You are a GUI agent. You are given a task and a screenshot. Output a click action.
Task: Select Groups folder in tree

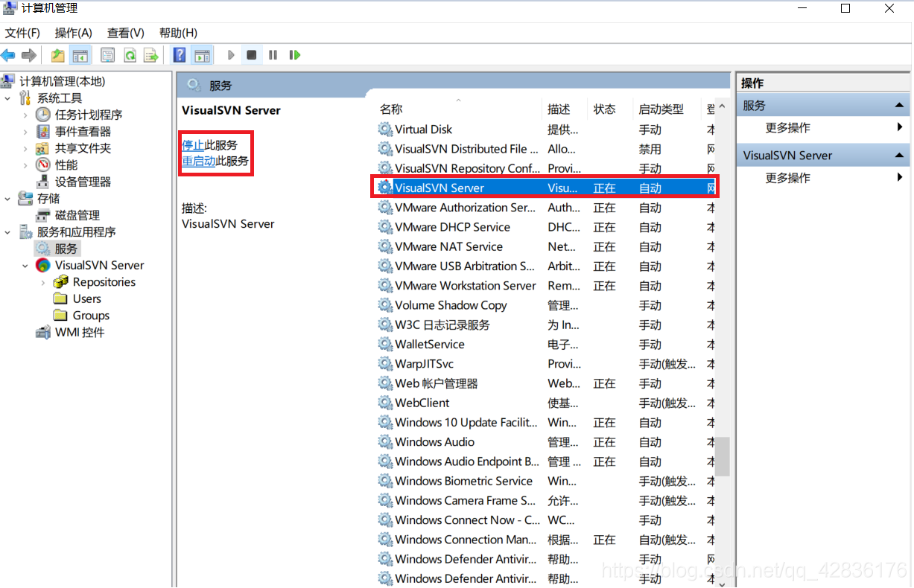[91, 316]
